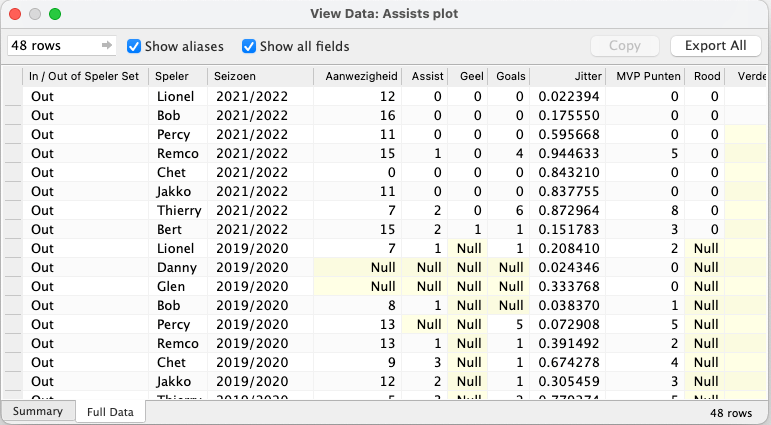This screenshot has height=425, width=771.
Task: Click the green maximize window button
Action: point(55,14)
